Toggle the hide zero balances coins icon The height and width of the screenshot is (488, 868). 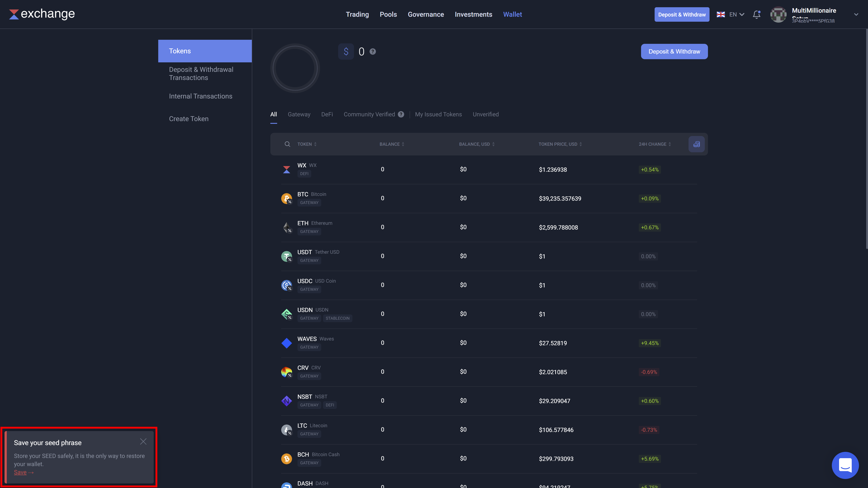(x=696, y=144)
